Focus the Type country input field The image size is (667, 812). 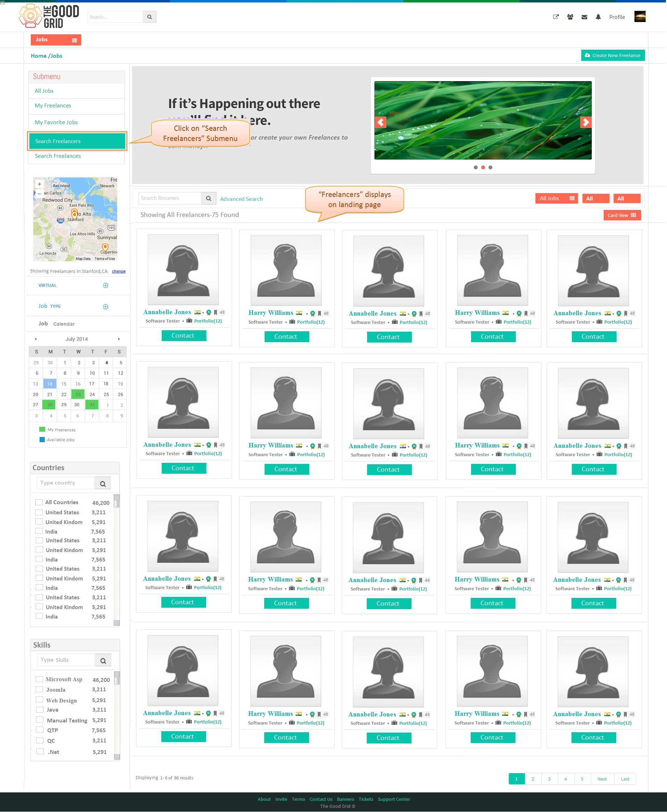(x=66, y=483)
